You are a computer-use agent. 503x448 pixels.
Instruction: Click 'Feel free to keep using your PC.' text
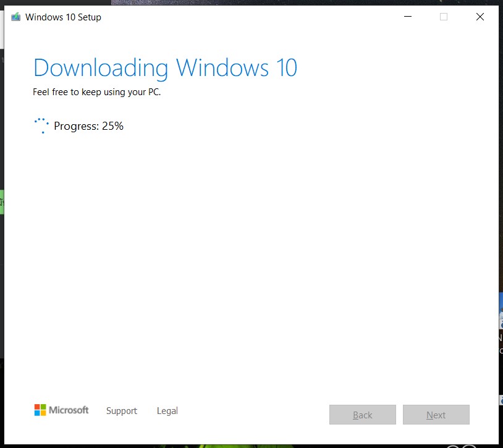point(96,92)
